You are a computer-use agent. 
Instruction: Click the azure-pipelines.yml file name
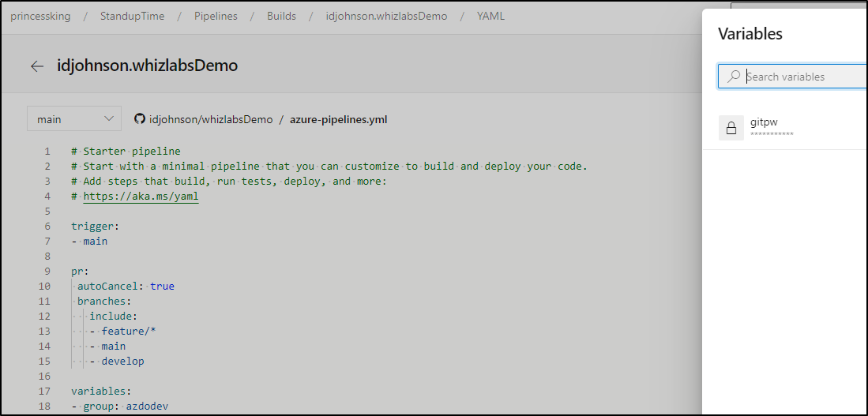tap(339, 119)
